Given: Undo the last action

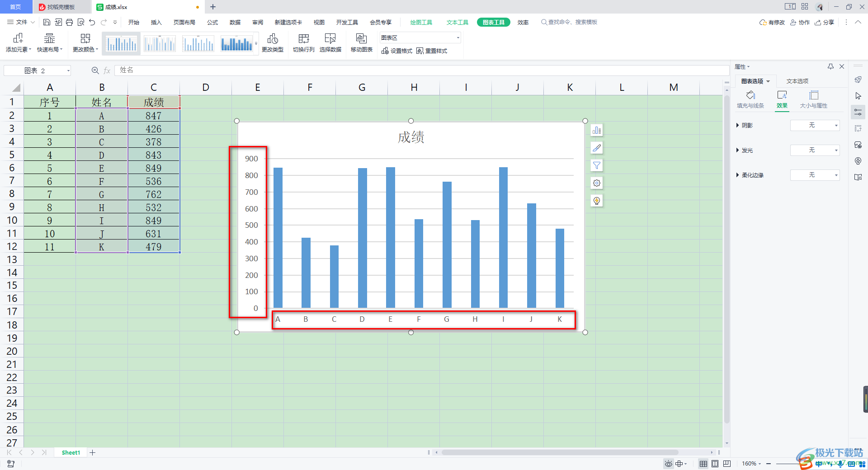Looking at the screenshot, I should [x=92, y=22].
